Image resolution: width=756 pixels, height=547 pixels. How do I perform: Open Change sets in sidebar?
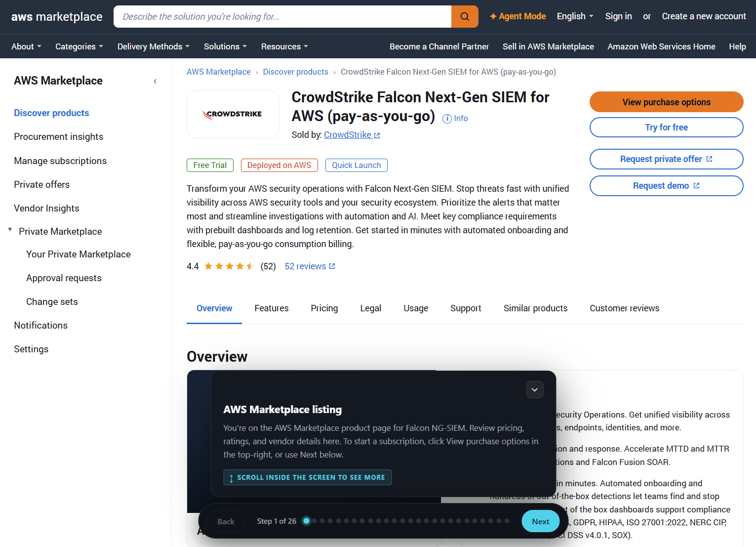pyautogui.click(x=52, y=302)
